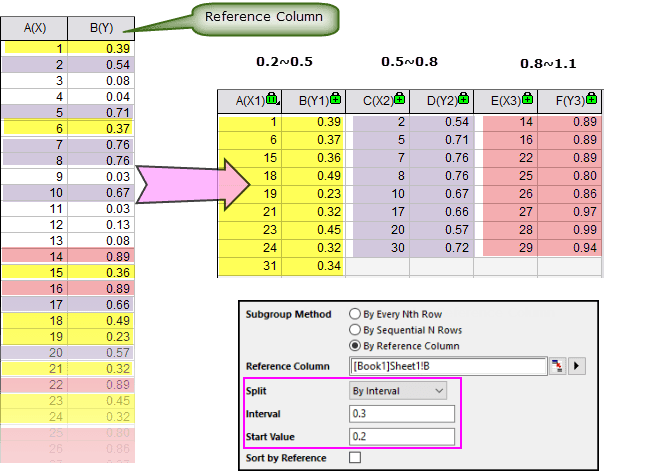Click the Start Value field with 0.2
Screen dimensions: 652x473
(402, 436)
